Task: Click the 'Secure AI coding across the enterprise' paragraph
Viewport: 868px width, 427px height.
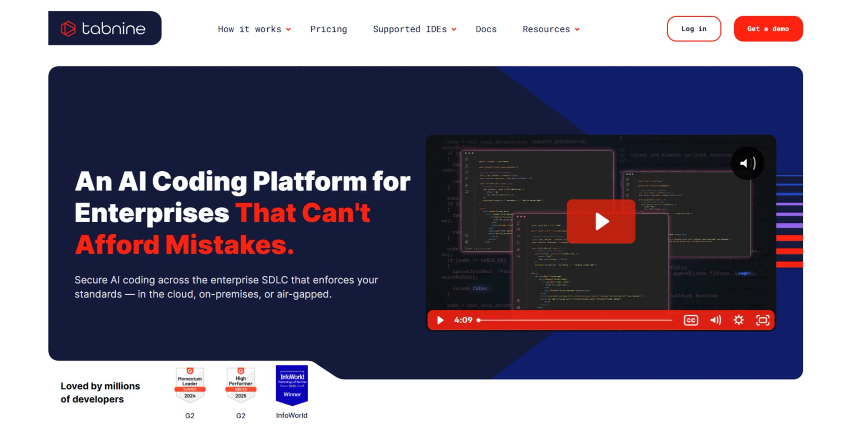Action: click(x=226, y=287)
